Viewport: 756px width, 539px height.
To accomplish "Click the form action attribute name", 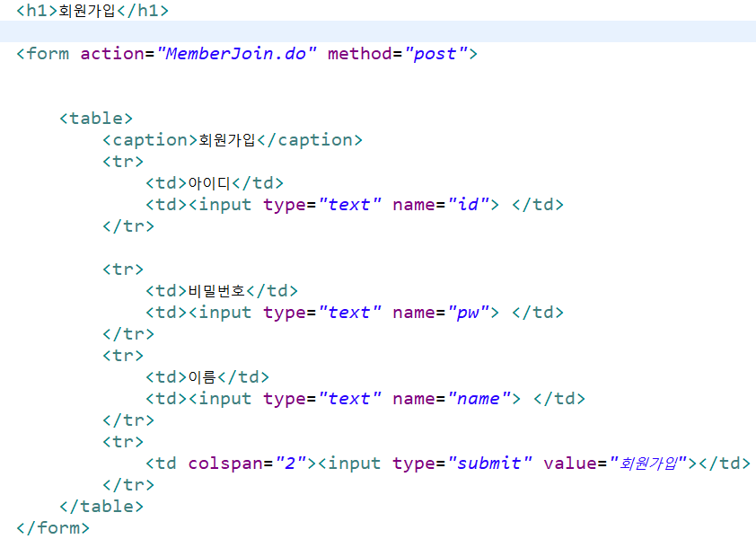I will (x=112, y=54).
